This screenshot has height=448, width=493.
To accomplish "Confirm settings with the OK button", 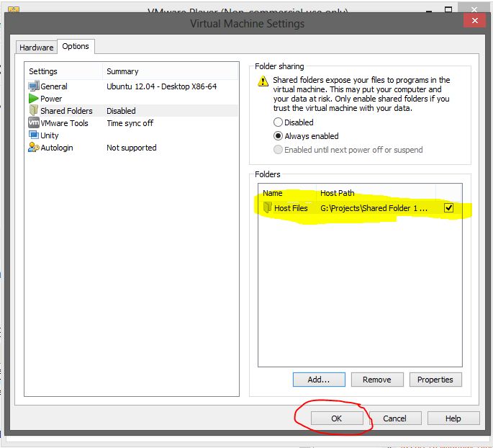I will click(337, 418).
